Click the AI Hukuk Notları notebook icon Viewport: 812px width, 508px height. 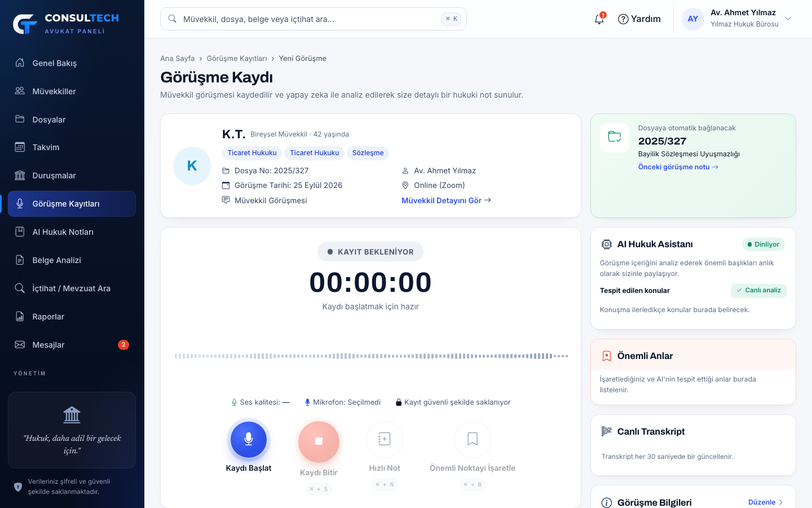tap(20, 232)
